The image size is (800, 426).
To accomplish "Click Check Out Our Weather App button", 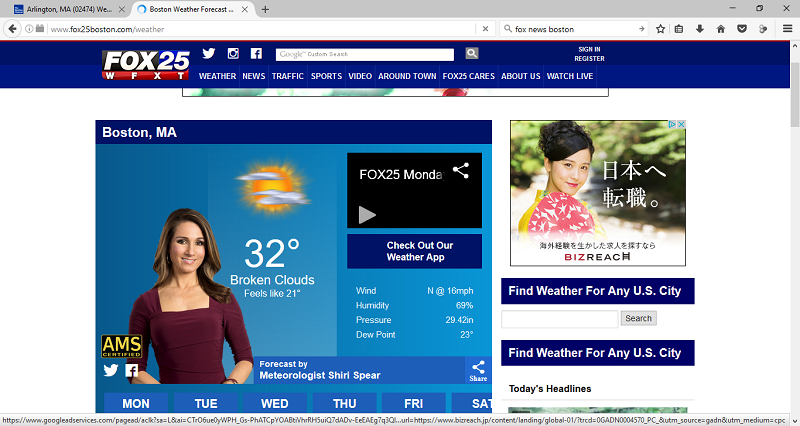I will [414, 251].
